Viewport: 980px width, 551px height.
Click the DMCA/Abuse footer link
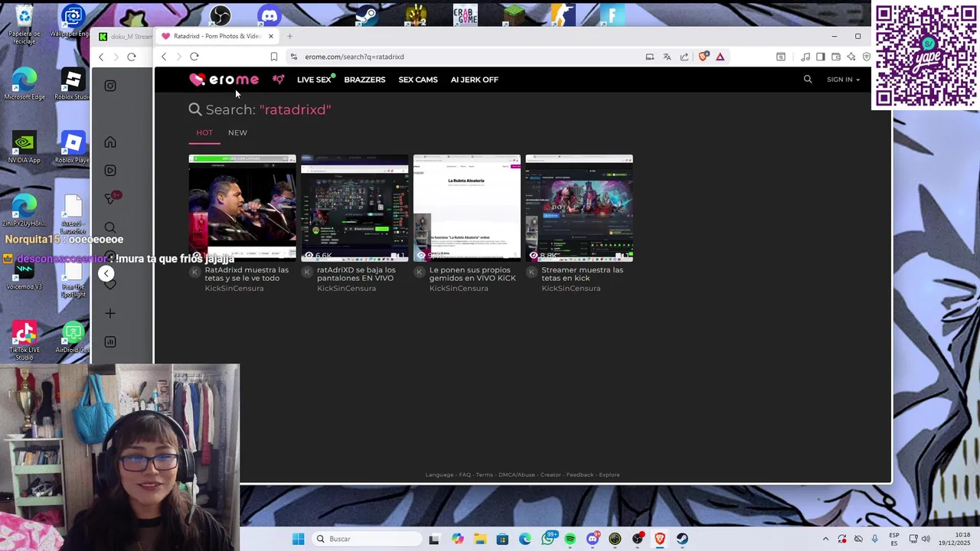(517, 474)
